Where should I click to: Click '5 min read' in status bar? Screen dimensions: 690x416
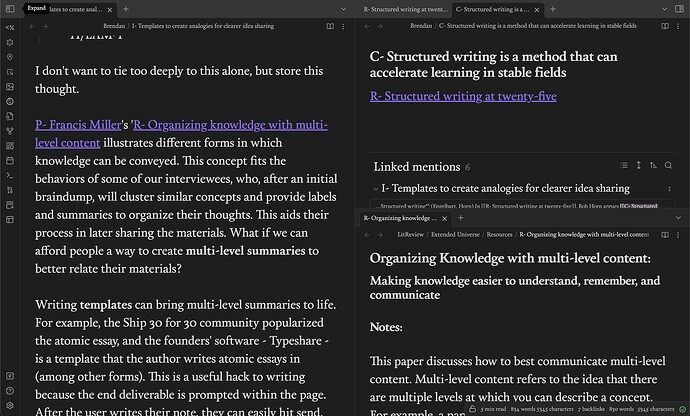click(493, 409)
